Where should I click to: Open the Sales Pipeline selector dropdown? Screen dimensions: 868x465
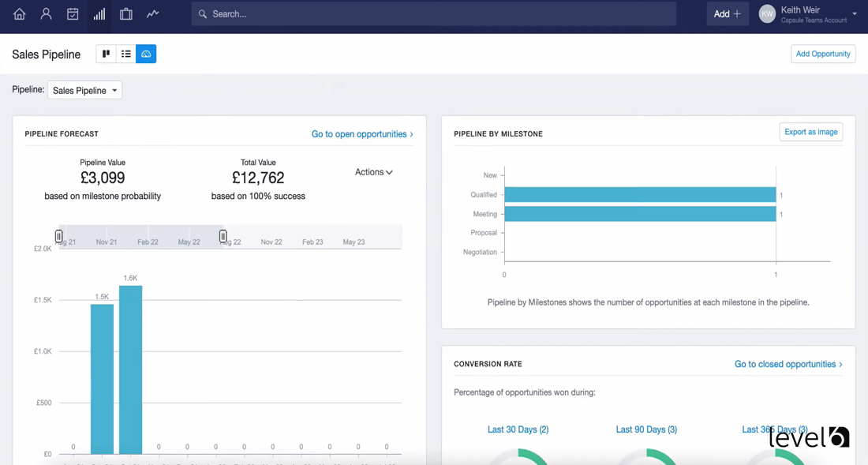coord(84,91)
